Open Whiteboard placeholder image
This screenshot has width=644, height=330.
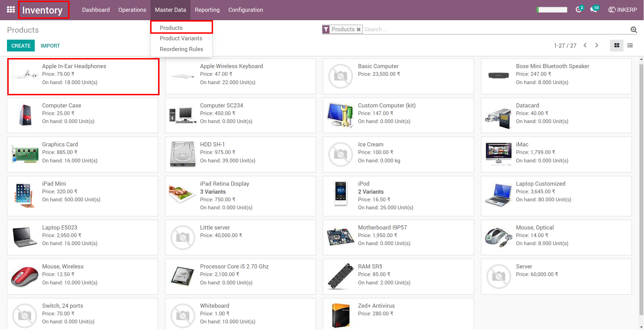[183, 316]
